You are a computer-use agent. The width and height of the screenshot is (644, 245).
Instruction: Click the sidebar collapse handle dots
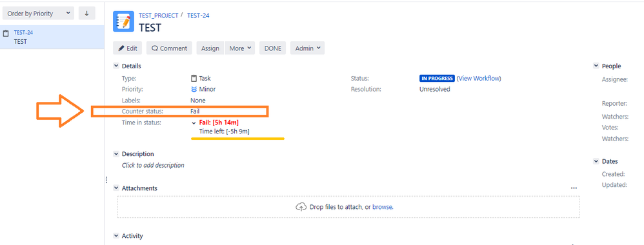(x=106, y=180)
